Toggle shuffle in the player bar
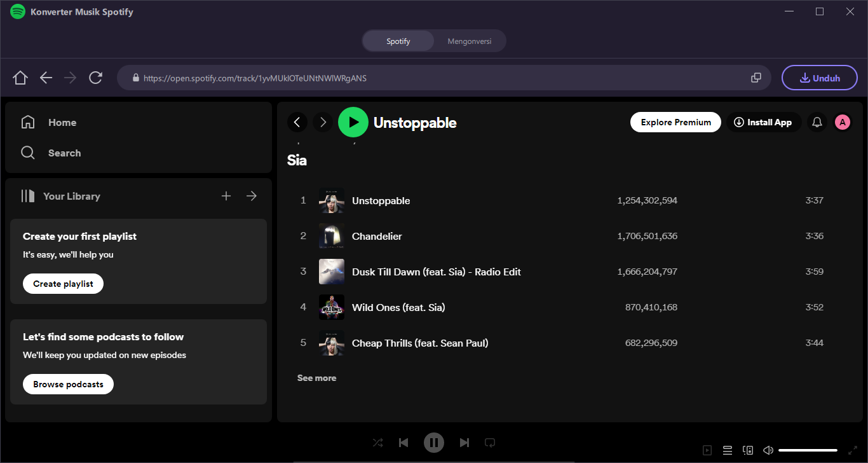Viewport: 868px width, 463px height. 378,443
